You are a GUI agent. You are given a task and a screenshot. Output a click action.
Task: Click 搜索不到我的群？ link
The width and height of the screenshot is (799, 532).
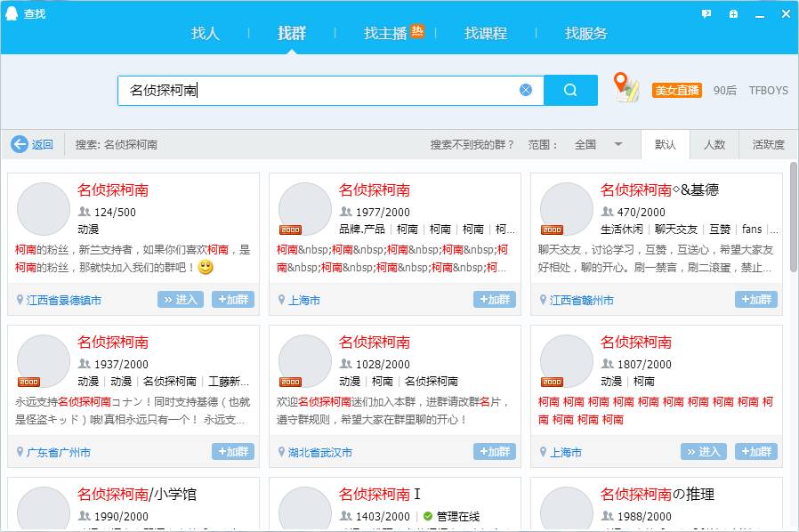coord(472,145)
